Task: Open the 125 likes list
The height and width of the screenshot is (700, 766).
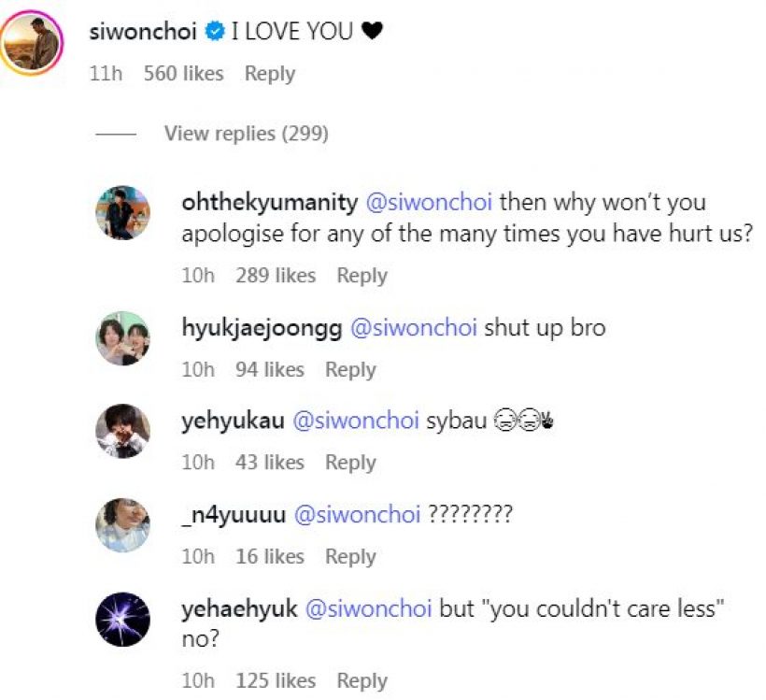Action: pos(276,680)
